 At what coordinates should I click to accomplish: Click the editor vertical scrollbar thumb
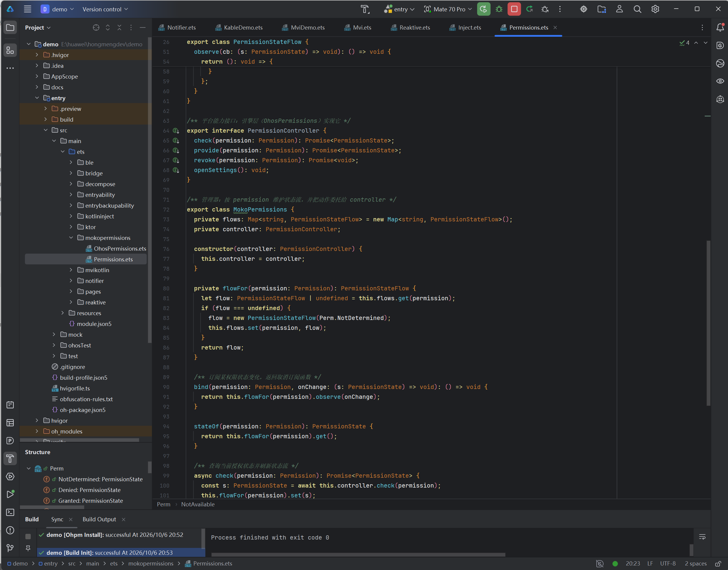[x=708, y=323]
